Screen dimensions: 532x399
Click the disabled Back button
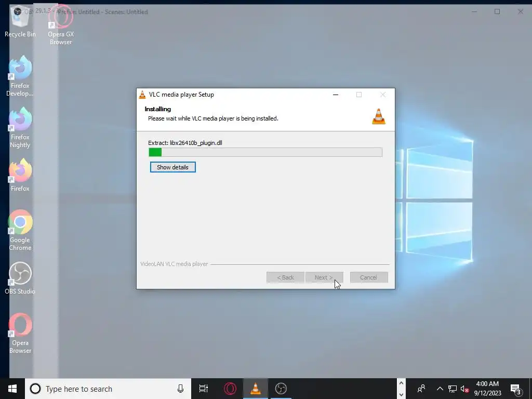click(x=285, y=277)
